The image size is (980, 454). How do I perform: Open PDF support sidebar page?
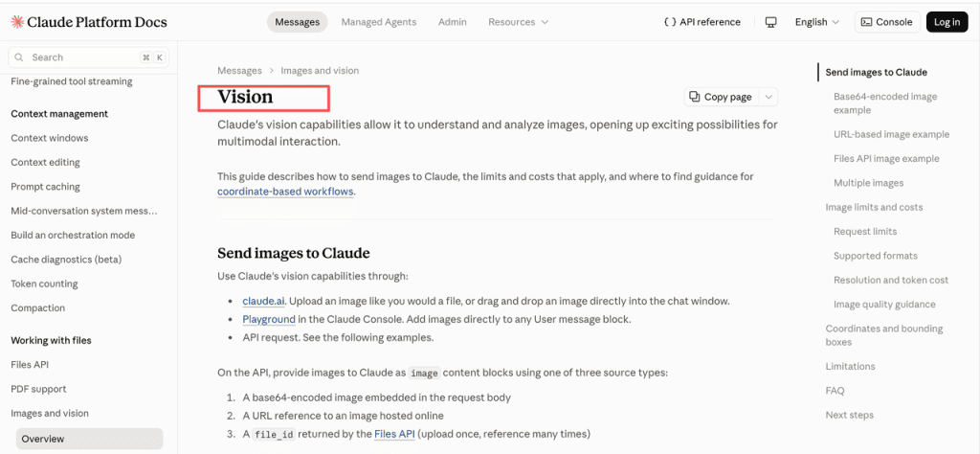pyautogui.click(x=38, y=389)
